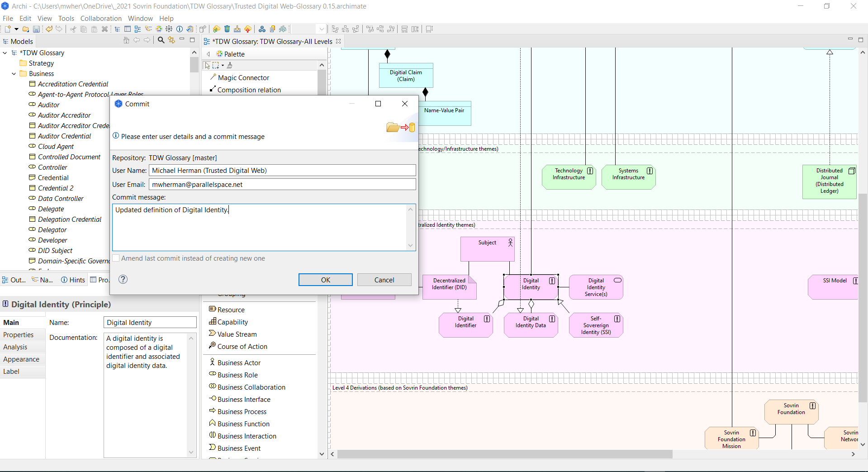Image resolution: width=868 pixels, height=472 pixels.
Task: Click the Undo arrow in toolbar
Action: coord(49,29)
